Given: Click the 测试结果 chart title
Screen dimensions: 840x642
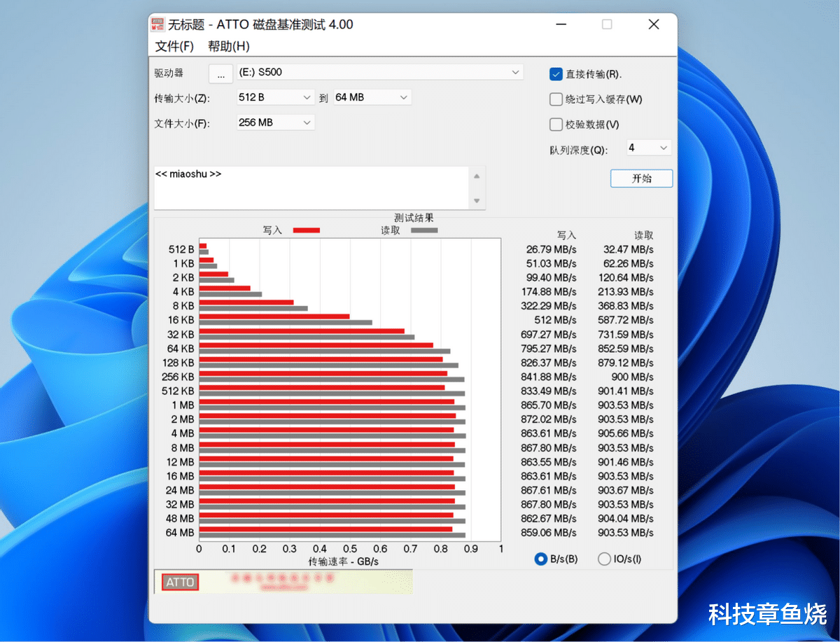Looking at the screenshot, I should click(x=414, y=218).
